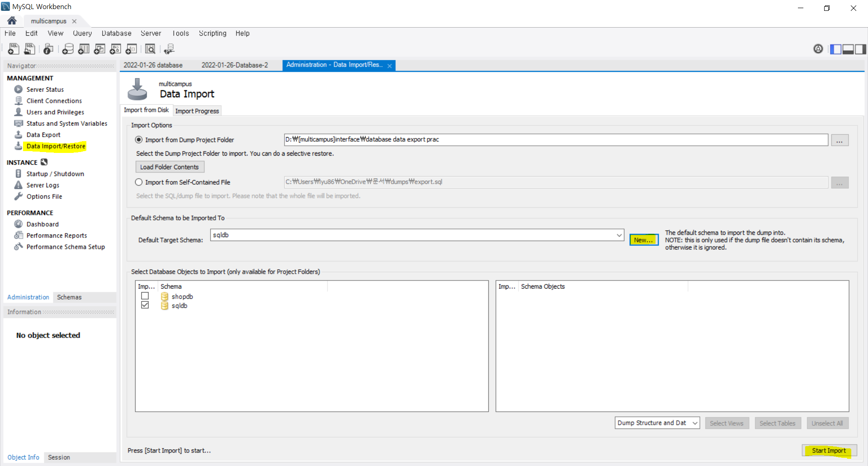Click the Options File wrench icon
Image resolution: width=868 pixels, height=466 pixels.
click(x=19, y=196)
